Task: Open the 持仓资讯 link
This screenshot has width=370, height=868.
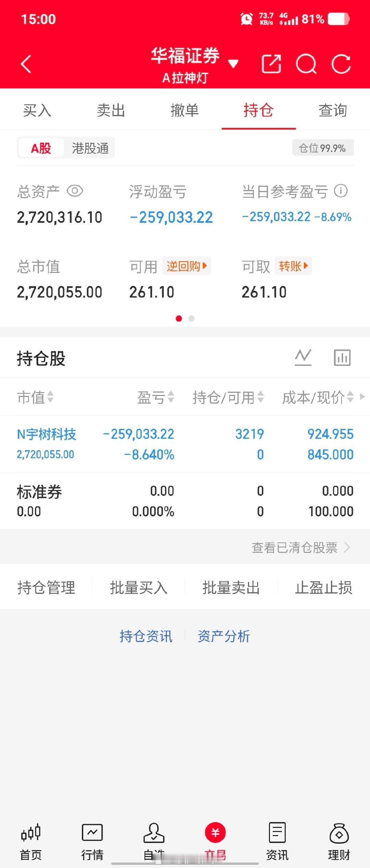Action: pos(146,636)
